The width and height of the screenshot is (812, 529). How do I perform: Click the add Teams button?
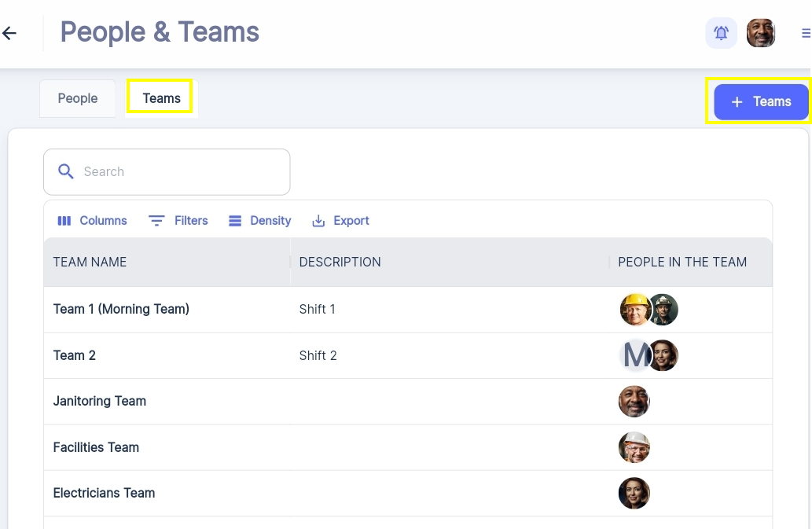click(x=761, y=101)
